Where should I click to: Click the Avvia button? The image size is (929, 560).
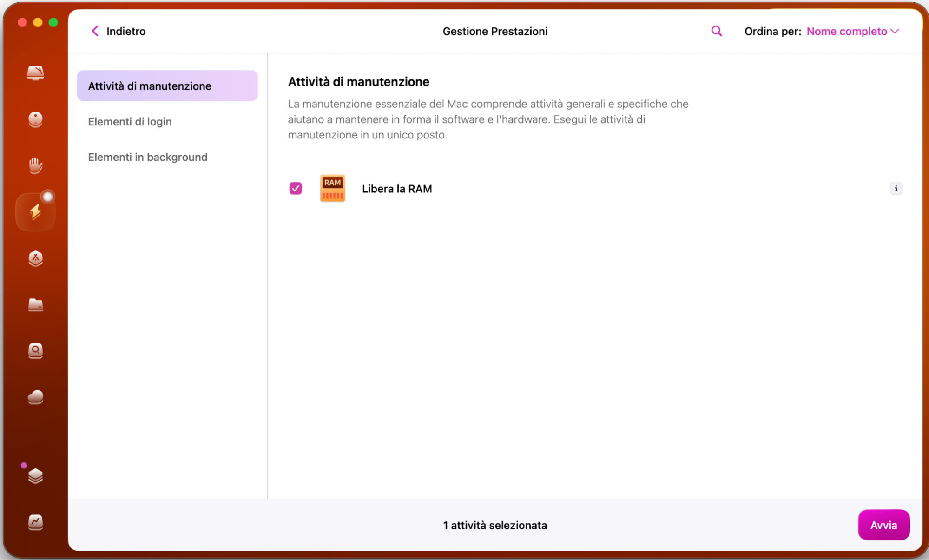click(x=883, y=525)
